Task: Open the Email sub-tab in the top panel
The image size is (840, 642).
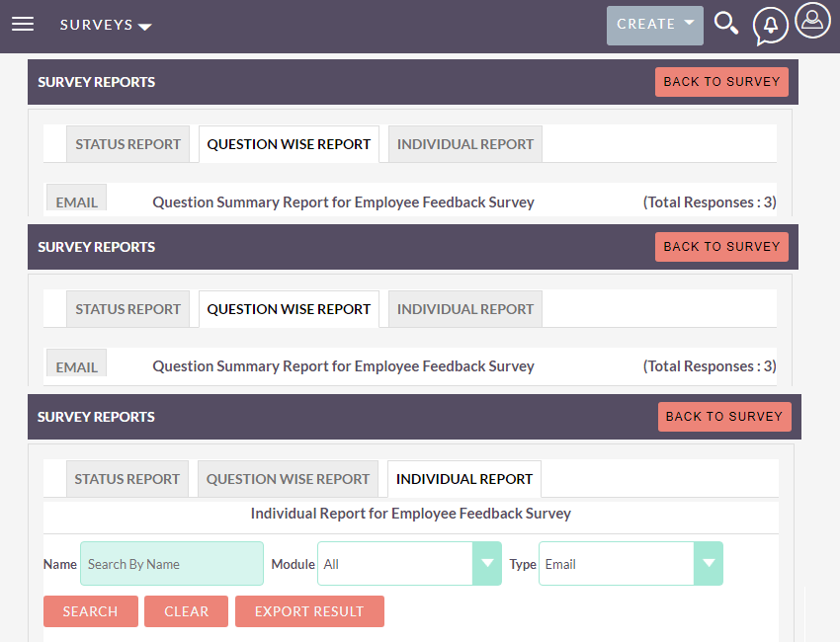Action: (x=77, y=198)
